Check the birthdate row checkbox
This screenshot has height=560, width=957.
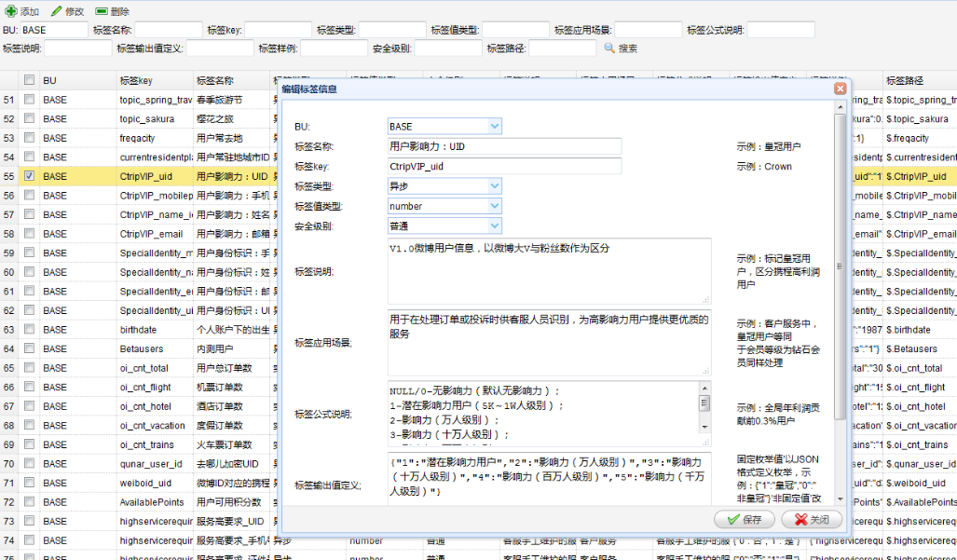[x=29, y=329]
